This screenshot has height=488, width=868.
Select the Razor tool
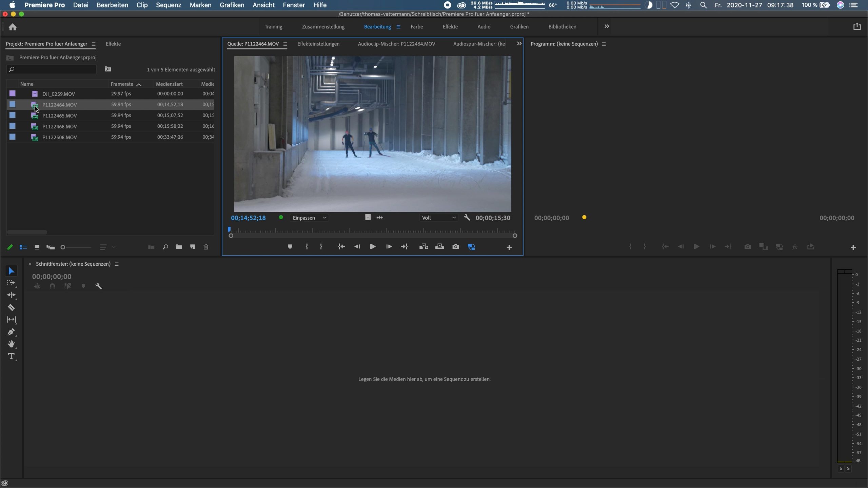tap(11, 307)
